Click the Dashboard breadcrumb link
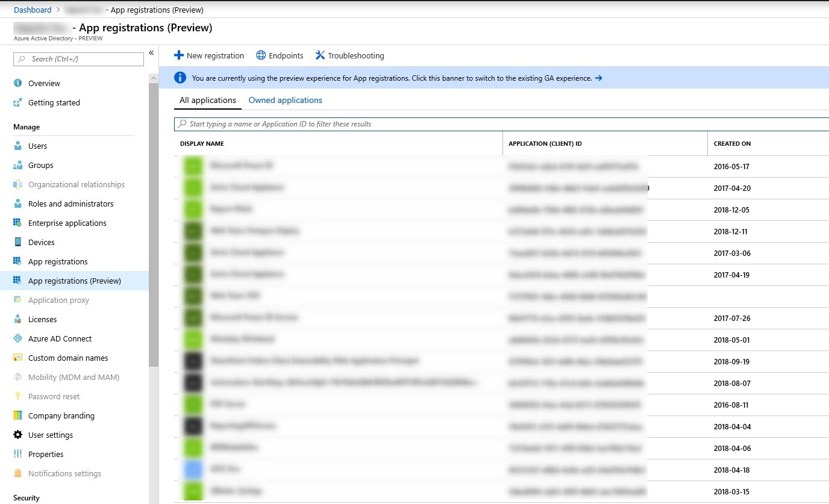This screenshot has height=504, width=829. click(x=33, y=10)
